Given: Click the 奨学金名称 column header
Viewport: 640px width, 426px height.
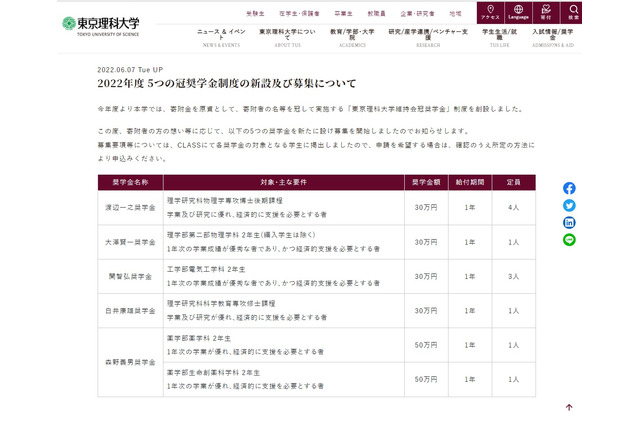Looking at the screenshot, I should click(130, 182).
